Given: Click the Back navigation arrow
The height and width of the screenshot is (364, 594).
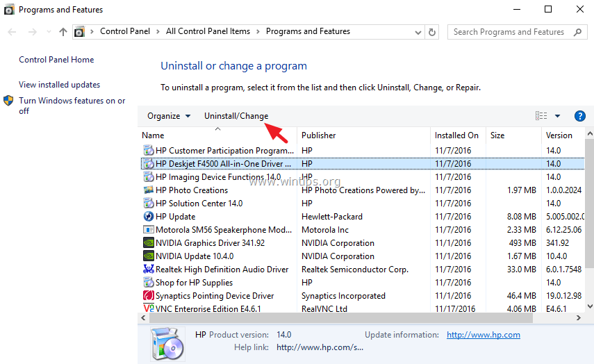Looking at the screenshot, I should [12, 32].
